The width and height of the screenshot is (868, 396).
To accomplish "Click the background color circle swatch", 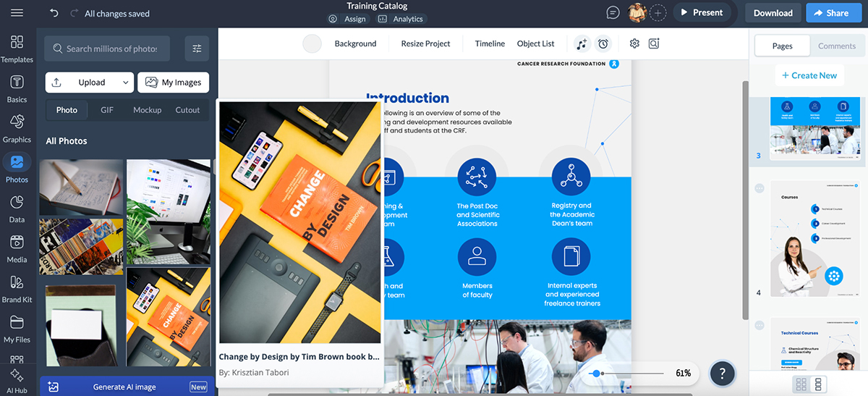I will 312,43.
